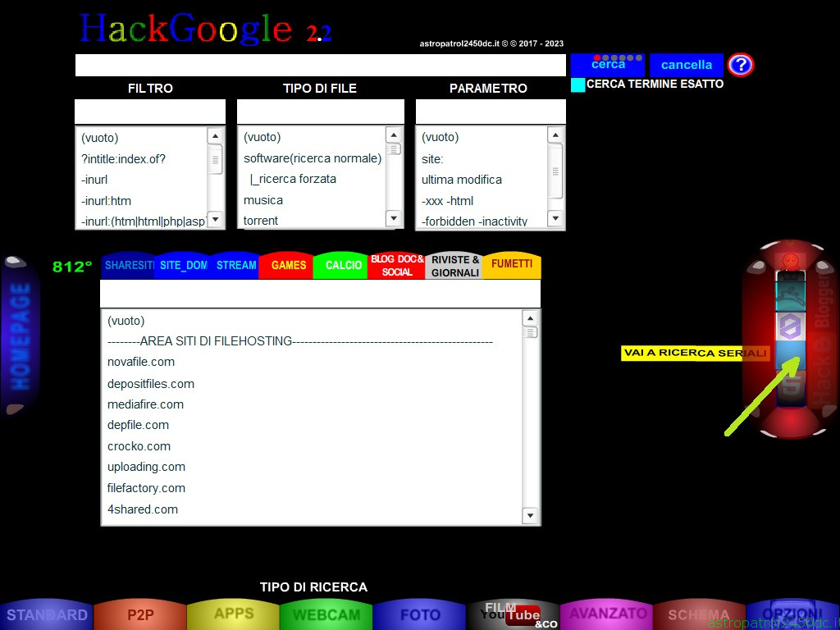Select software(ricerca normale) file type

coord(313,158)
